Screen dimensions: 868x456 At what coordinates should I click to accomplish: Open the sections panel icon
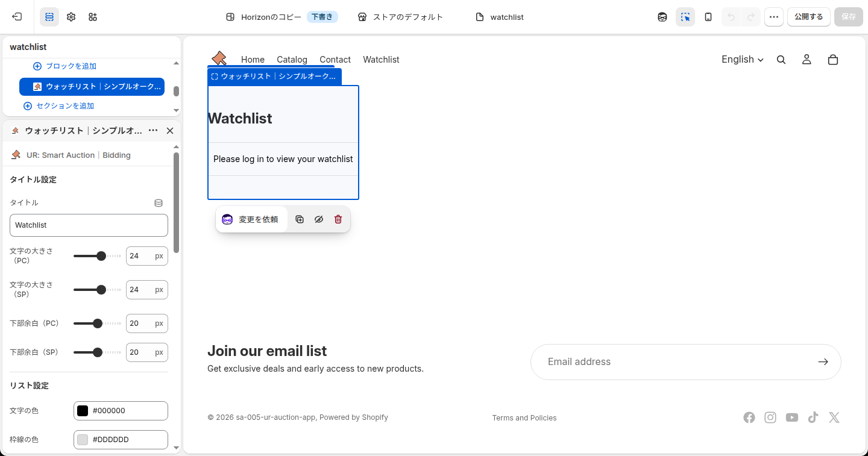[49, 17]
